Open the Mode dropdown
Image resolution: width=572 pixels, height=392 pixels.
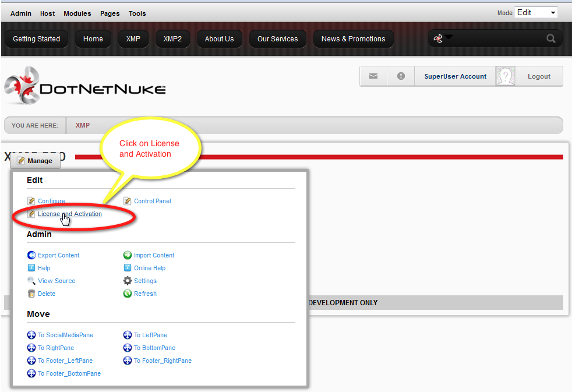coord(536,13)
